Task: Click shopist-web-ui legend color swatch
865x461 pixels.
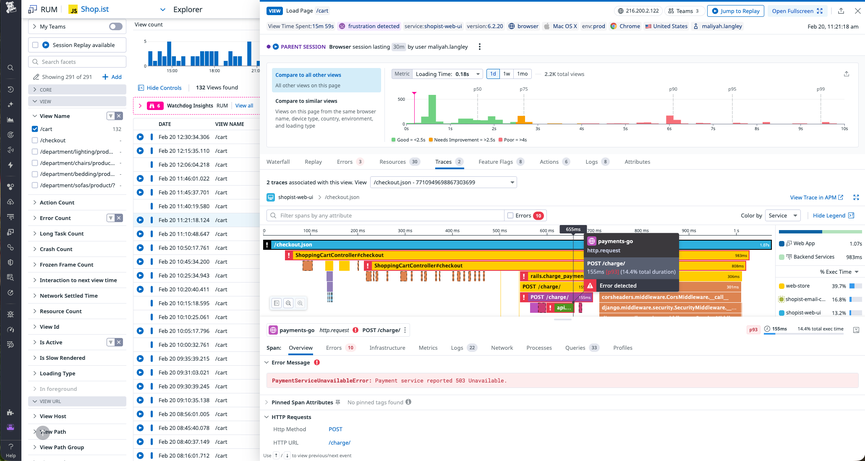Action: point(781,313)
